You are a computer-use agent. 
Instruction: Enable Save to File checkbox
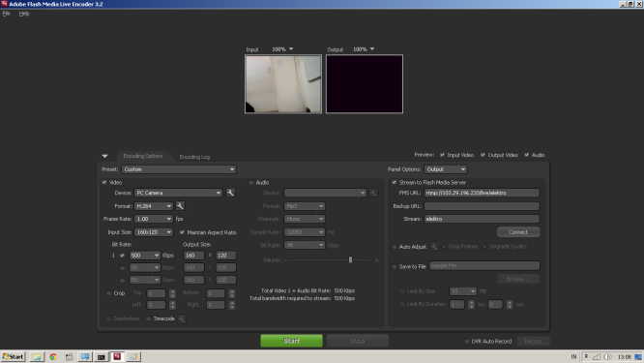(x=395, y=266)
